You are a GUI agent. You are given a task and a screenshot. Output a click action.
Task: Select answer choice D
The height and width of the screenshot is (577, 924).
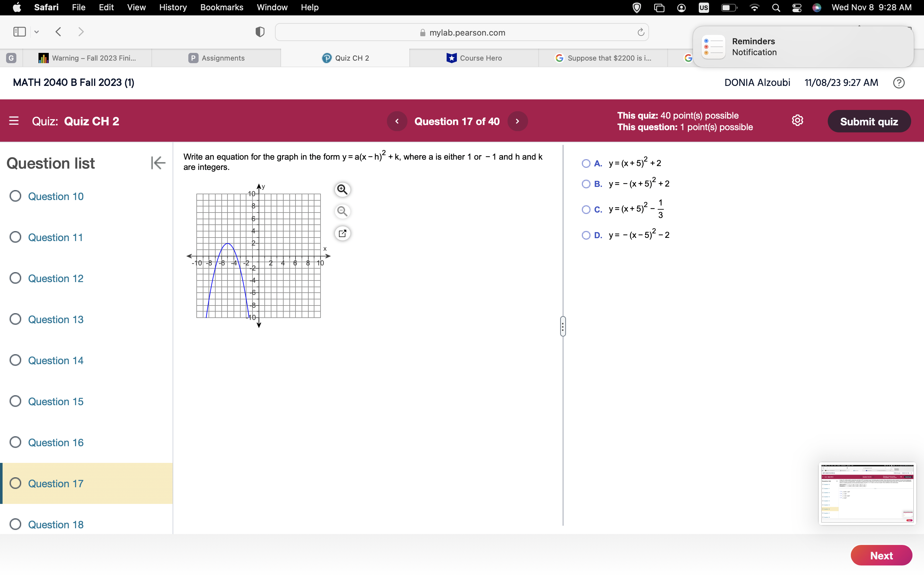coord(586,235)
